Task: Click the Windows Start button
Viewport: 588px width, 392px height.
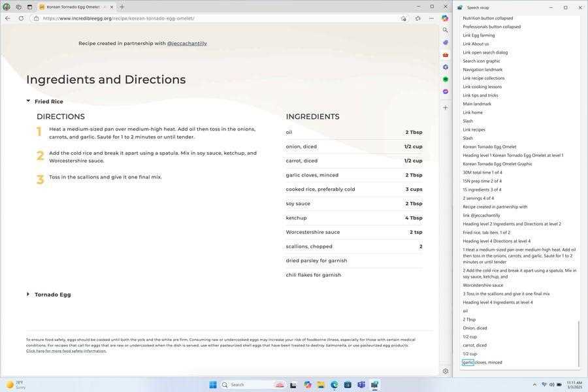Action: click(x=213, y=385)
